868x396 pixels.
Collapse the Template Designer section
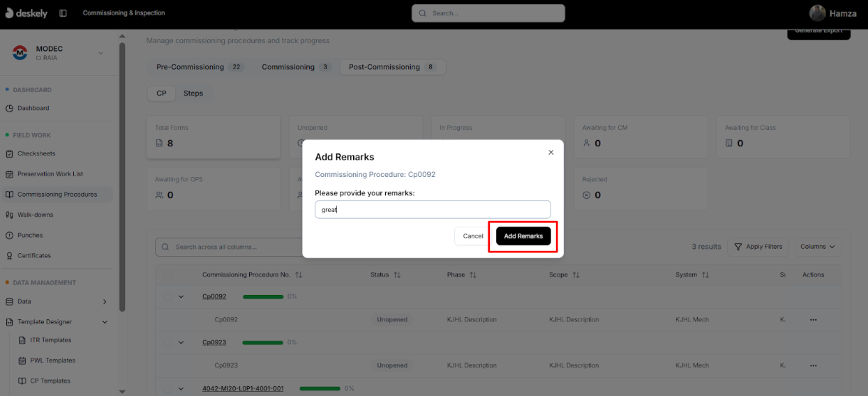[105, 322]
